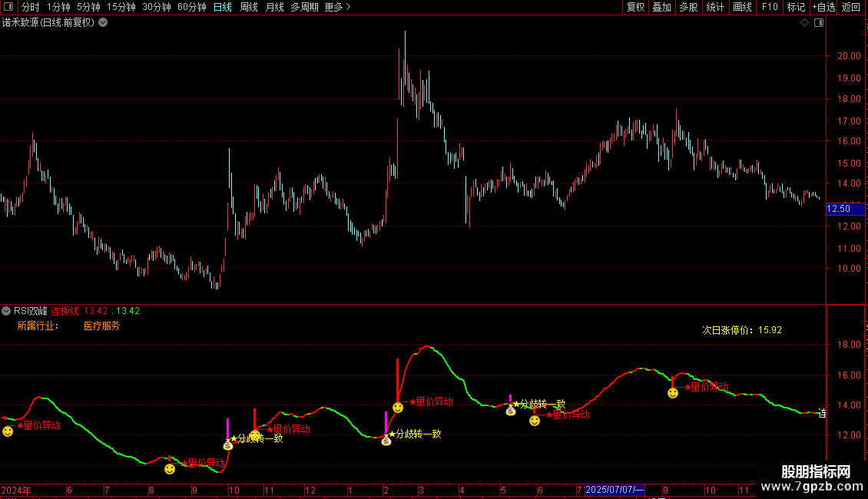Toggle the side panel icon at top-left
The image size is (868, 499).
(8, 7)
